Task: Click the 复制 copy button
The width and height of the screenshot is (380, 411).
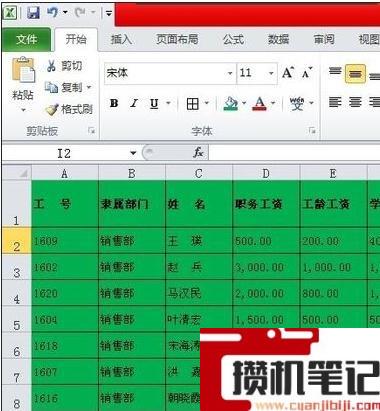Action: coord(64,87)
